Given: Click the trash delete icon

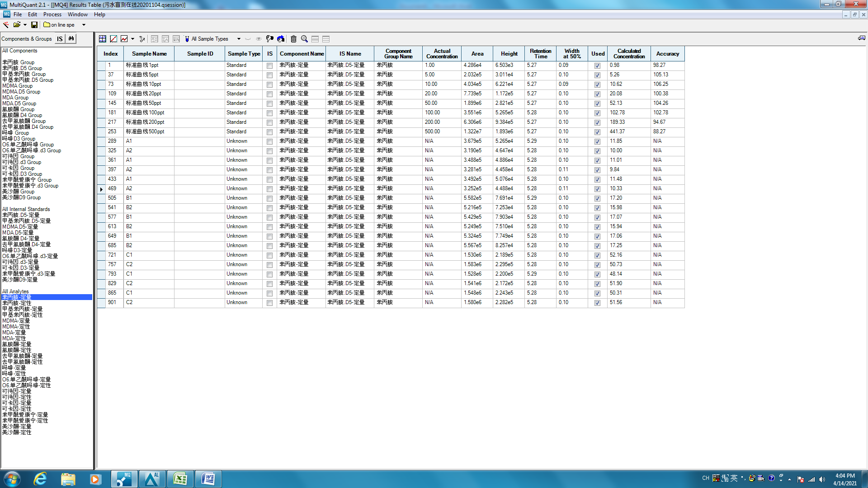Looking at the screenshot, I should click(293, 39).
